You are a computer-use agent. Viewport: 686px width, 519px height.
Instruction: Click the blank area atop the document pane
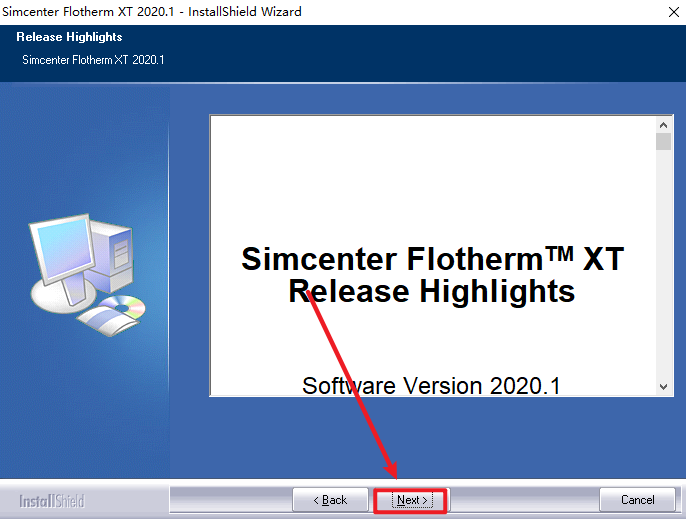430,160
